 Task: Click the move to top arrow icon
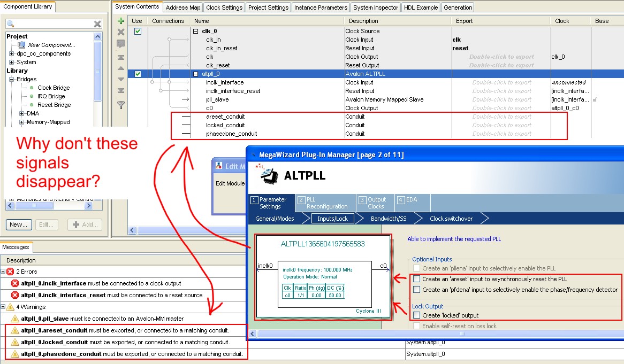[x=121, y=57]
